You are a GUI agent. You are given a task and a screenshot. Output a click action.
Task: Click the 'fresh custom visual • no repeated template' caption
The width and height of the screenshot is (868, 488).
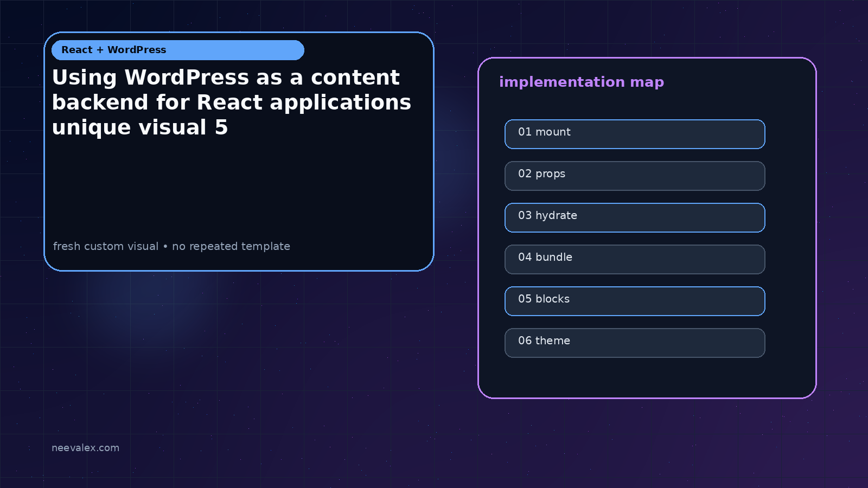pos(171,246)
